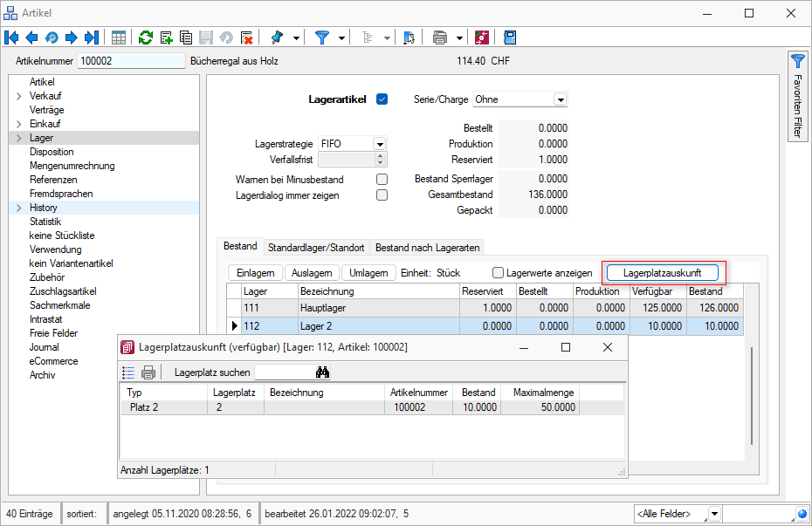Go to the next article record

click(72, 38)
